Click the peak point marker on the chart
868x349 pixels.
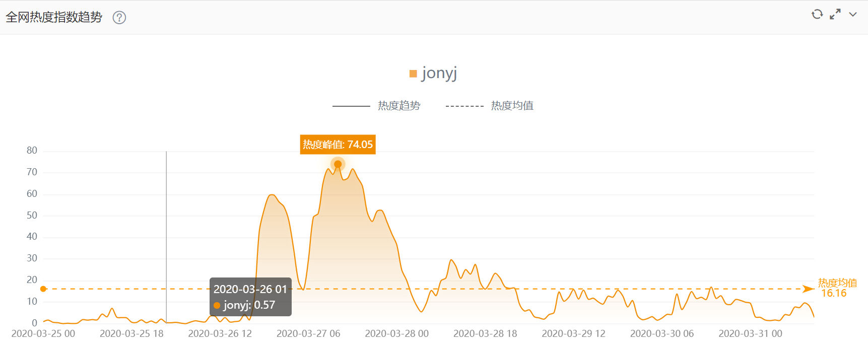click(338, 164)
